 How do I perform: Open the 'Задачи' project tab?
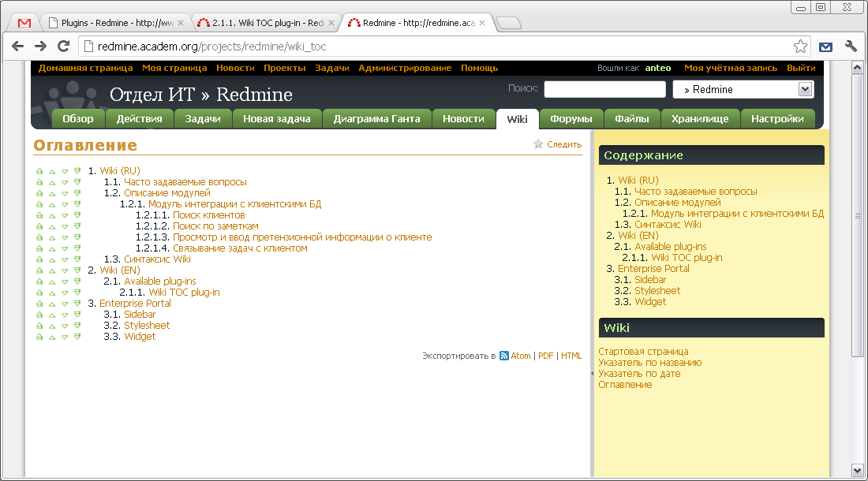click(x=203, y=119)
